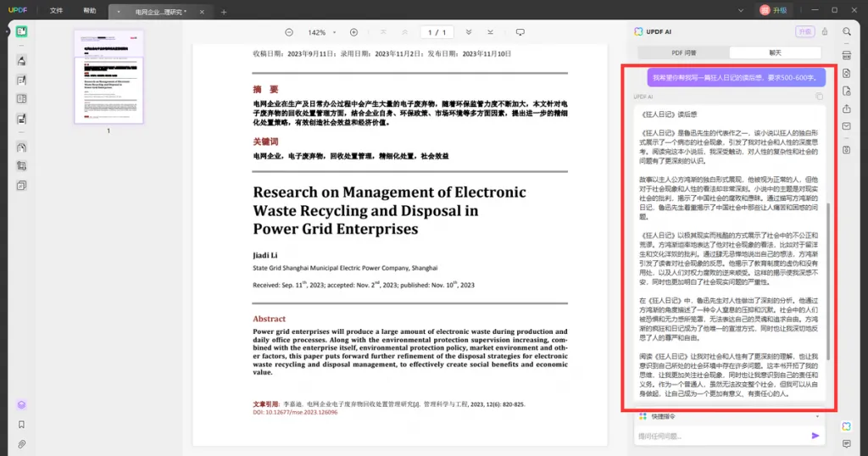The image size is (868, 456).
Task: Open the bookmark panel icon
Action: 21,424
